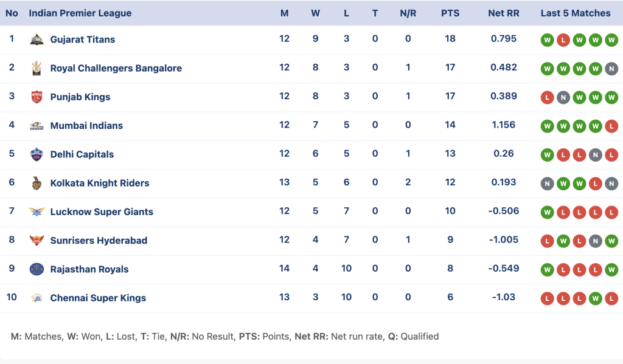Click Royal Challengers Bangalore's grey N badge
This screenshot has height=364, width=623.
(x=611, y=69)
